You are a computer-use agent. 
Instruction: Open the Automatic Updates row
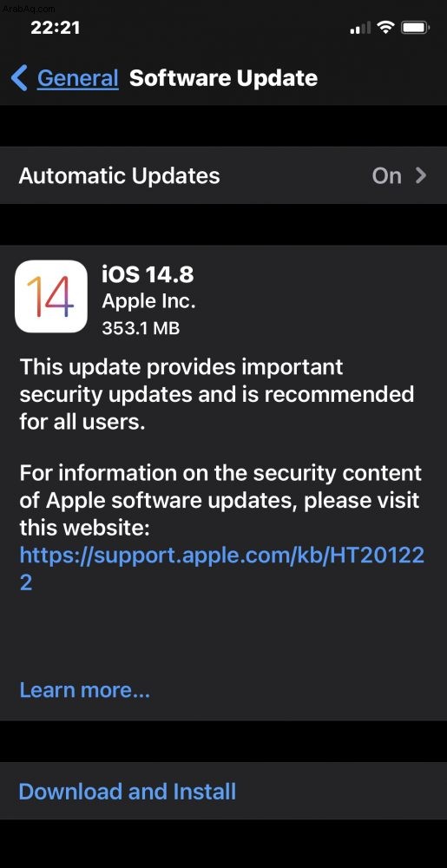click(224, 175)
